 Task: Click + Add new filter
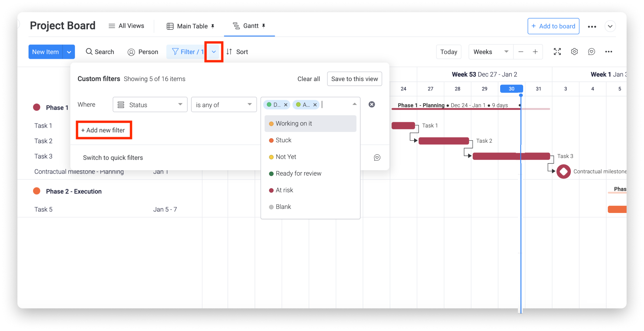point(103,130)
